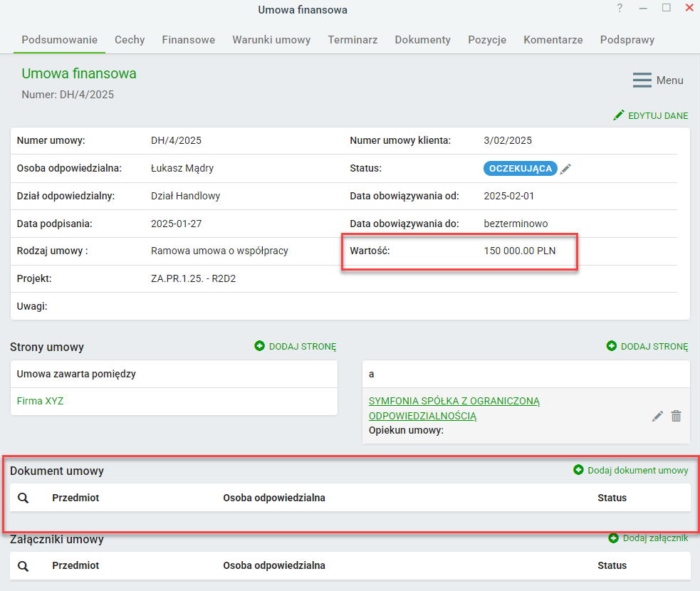Click the Menu label text
The image size is (700, 591).
coord(669,80)
